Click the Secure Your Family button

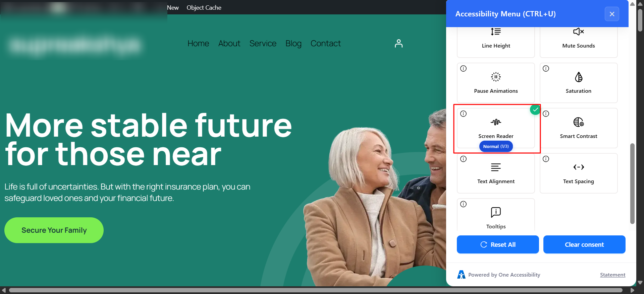point(54,230)
